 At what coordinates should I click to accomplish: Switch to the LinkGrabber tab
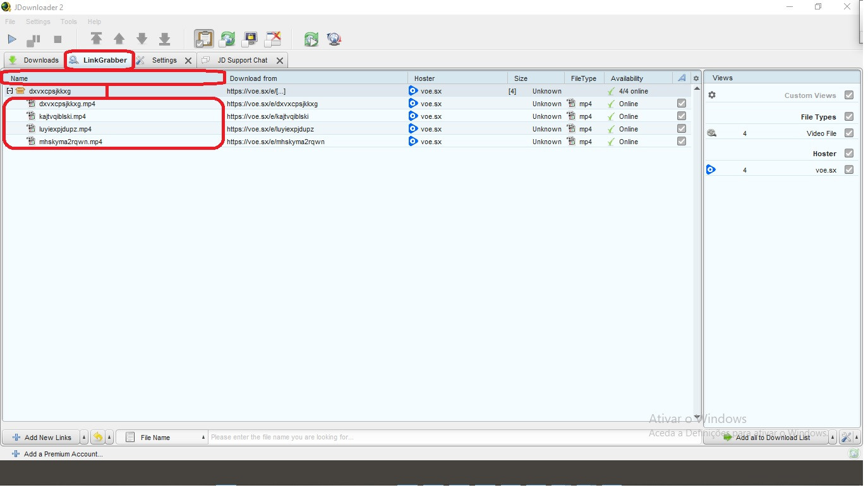(x=99, y=60)
